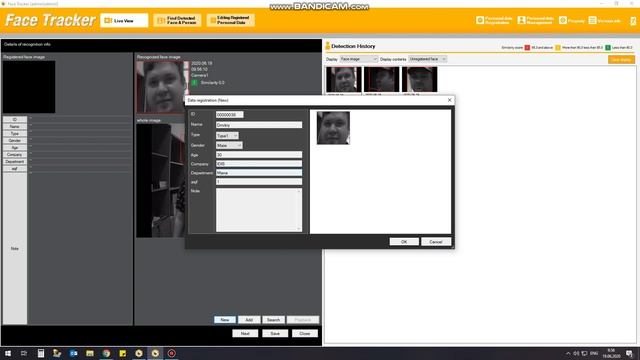This screenshot has width=640, height=360.
Task: Select first detection history face thumbnail
Action: 344,80
